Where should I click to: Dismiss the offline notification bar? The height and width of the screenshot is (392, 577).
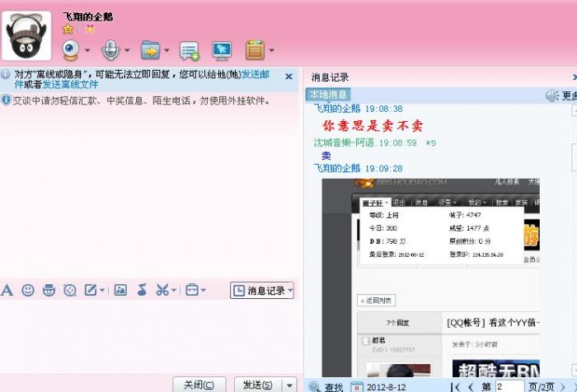click(x=288, y=77)
